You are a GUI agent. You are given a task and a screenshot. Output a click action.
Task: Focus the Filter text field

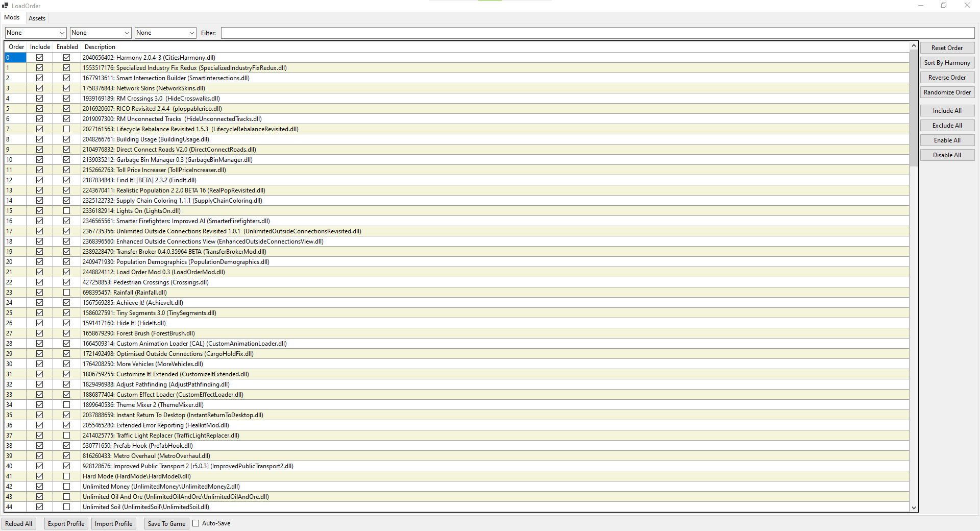pos(598,33)
